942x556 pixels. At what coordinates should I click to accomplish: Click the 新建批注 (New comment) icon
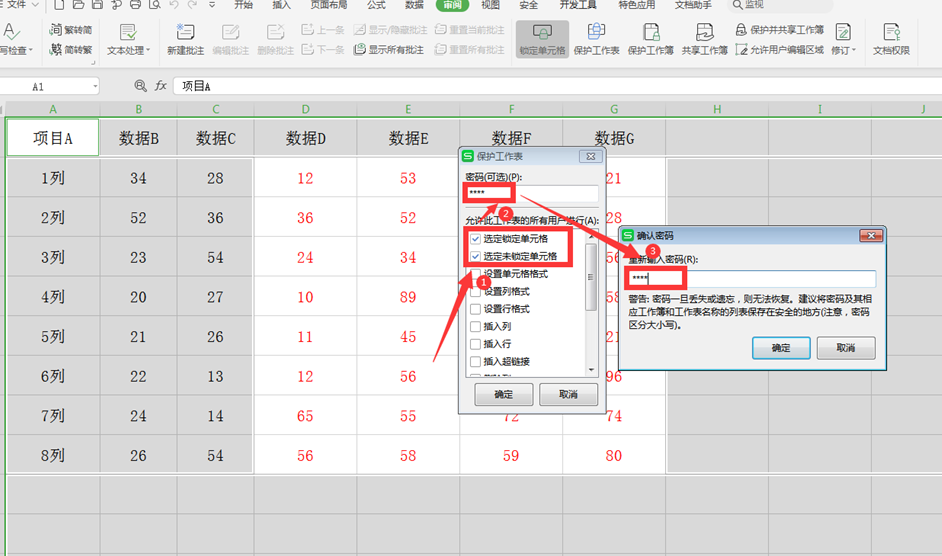click(185, 32)
